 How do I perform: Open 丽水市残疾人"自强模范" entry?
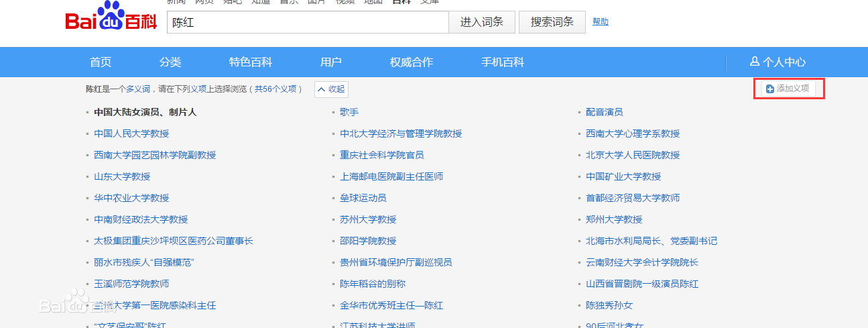pyautogui.click(x=144, y=262)
